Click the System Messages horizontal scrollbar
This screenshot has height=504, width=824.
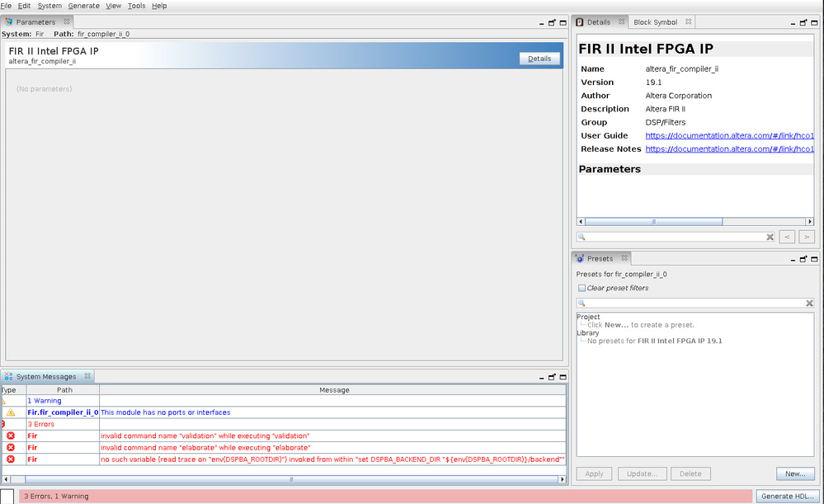(x=292, y=479)
